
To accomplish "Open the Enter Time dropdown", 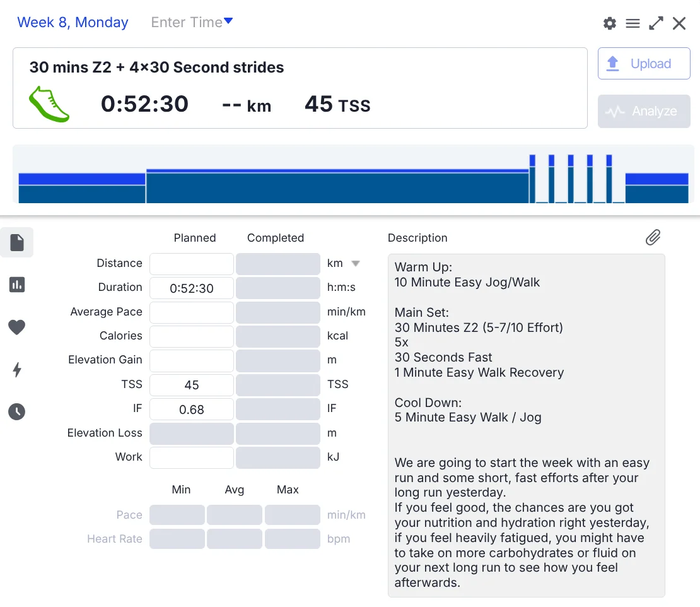I will pos(192,23).
